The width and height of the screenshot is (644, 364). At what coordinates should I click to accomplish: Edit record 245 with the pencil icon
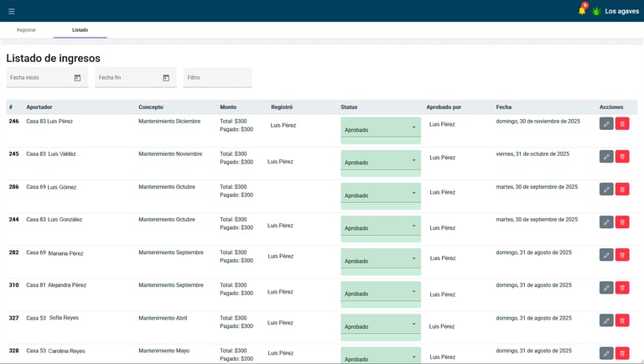pos(606,157)
